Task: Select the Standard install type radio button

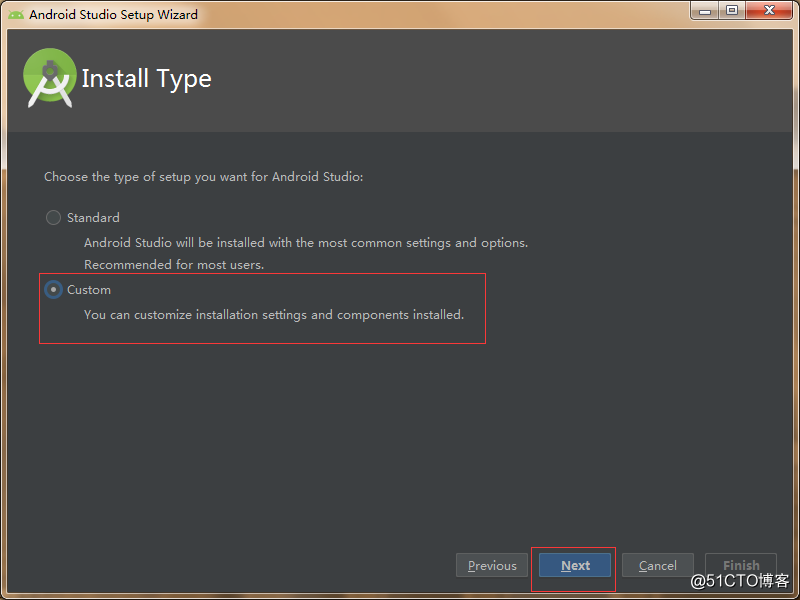Action: [x=53, y=218]
